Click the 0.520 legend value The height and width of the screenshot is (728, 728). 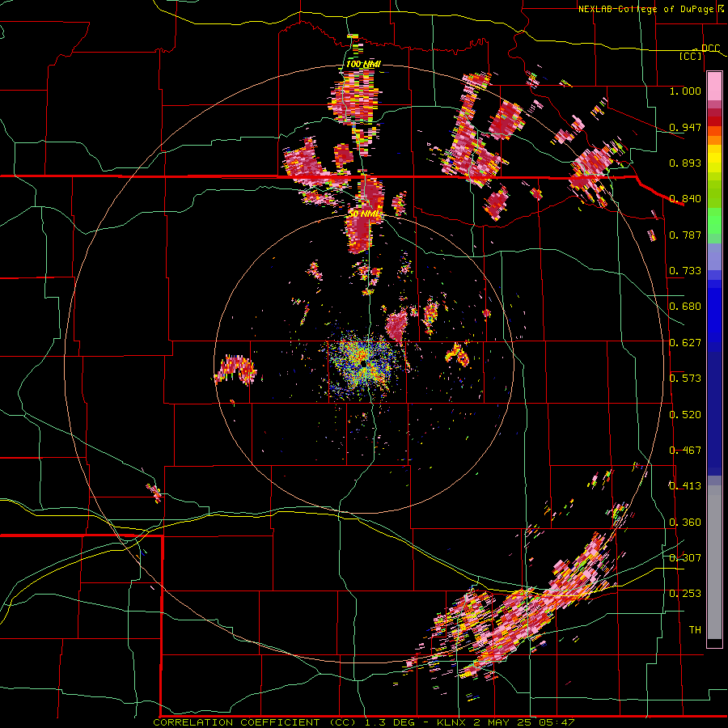[685, 415]
